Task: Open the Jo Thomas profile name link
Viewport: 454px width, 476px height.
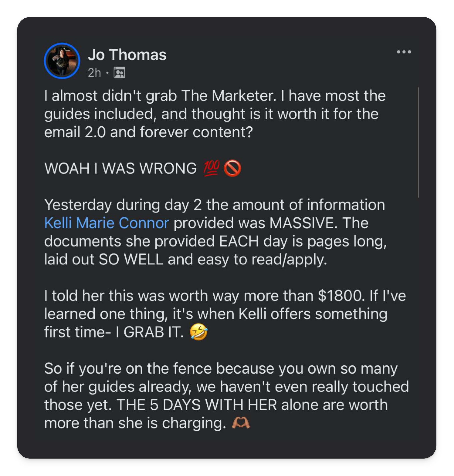Action: (127, 55)
